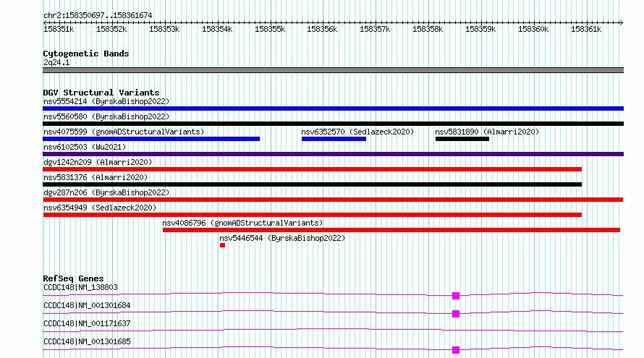Click the 2q24.1 band label
Screen dimensions: 644x358
(x=56, y=62)
